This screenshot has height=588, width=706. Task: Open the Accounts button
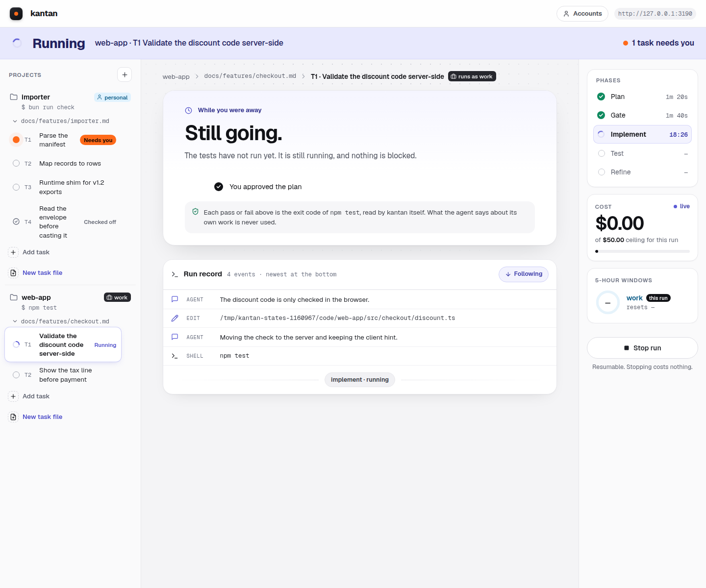pyautogui.click(x=582, y=14)
